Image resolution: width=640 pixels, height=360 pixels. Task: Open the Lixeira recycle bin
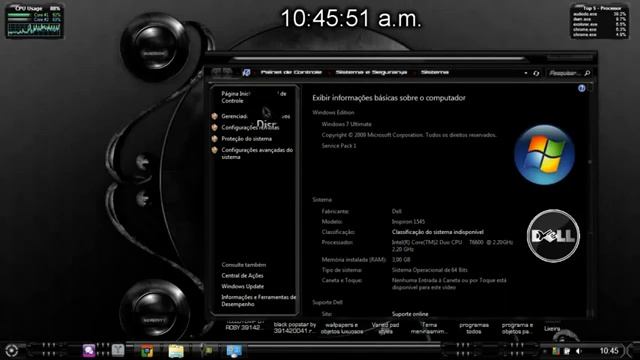pyautogui.click(x=552, y=329)
